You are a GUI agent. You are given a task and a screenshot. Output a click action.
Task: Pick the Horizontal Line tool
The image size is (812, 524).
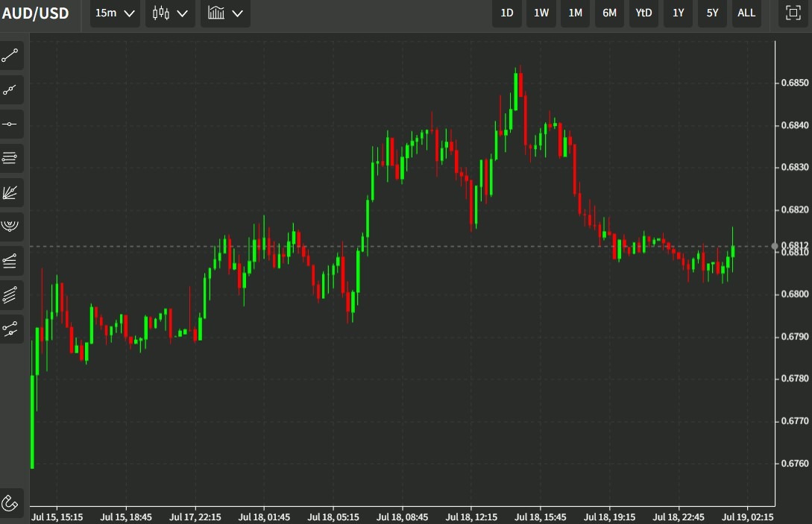click(10, 124)
